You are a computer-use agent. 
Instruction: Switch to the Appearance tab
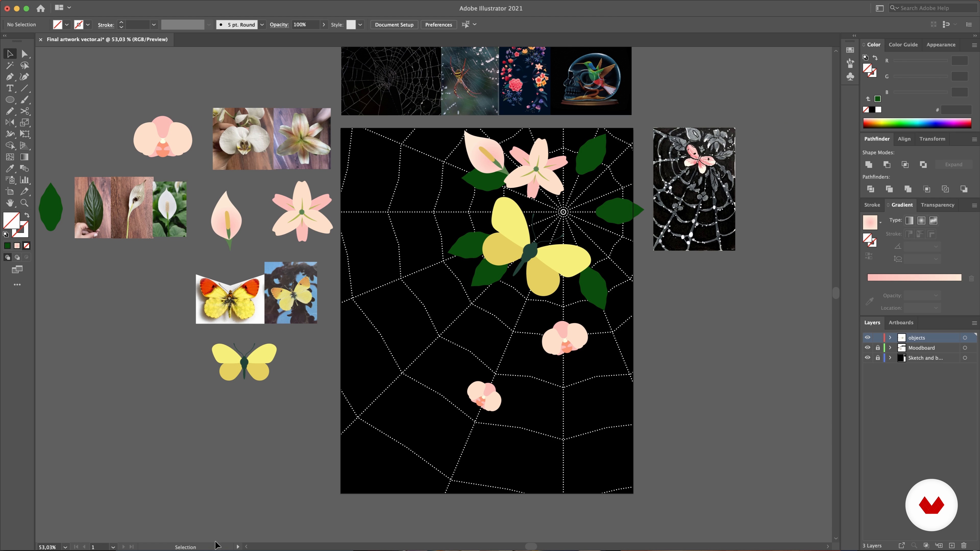click(940, 44)
